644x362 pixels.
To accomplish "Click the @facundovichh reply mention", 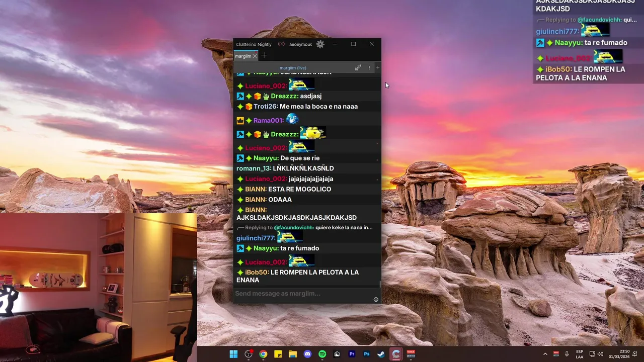I will point(294,228).
